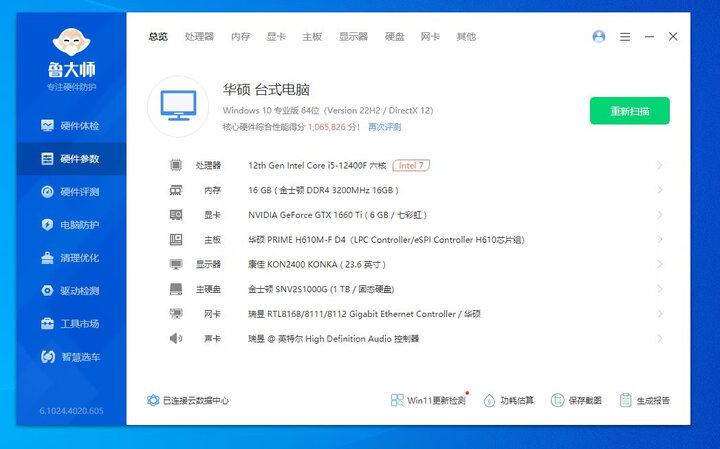This screenshot has height=449, width=720.
Task: Switch to the 硬盘 tab
Action: click(x=394, y=37)
